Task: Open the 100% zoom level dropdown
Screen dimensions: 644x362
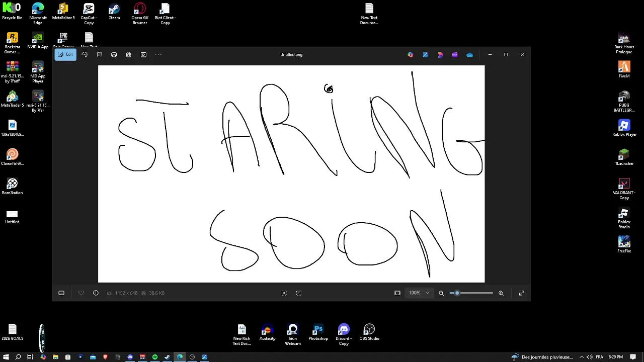Action: pyautogui.click(x=419, y=293)
